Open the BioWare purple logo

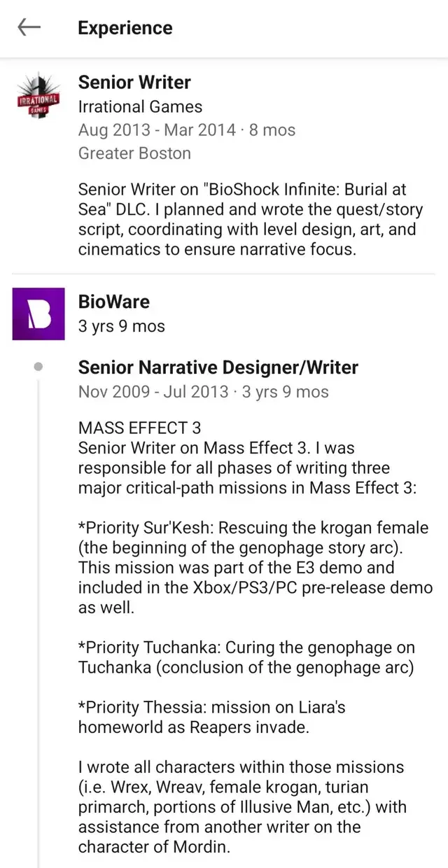pos(38,314)
